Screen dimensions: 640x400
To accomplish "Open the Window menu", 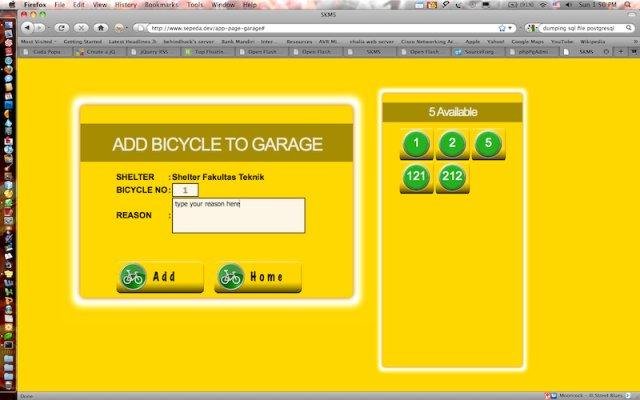I will coord(223,5).
